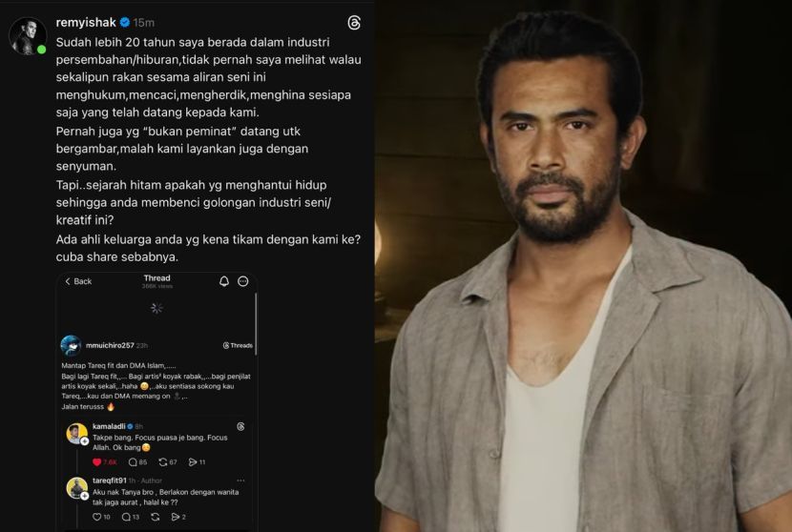Go Back in the embedded thread
Viewport: 792px width, 532px height.
coord(78,281)
